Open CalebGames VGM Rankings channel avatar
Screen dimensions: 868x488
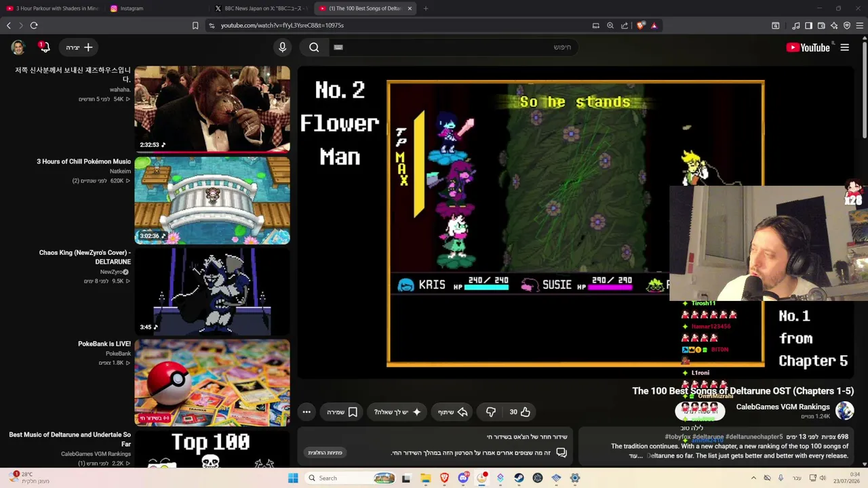844,411
